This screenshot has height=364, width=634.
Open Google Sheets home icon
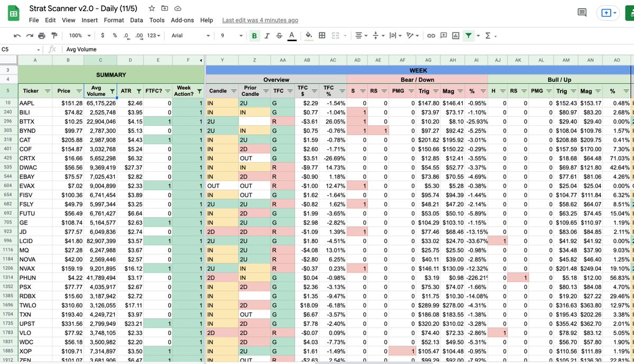coord(13,13)
